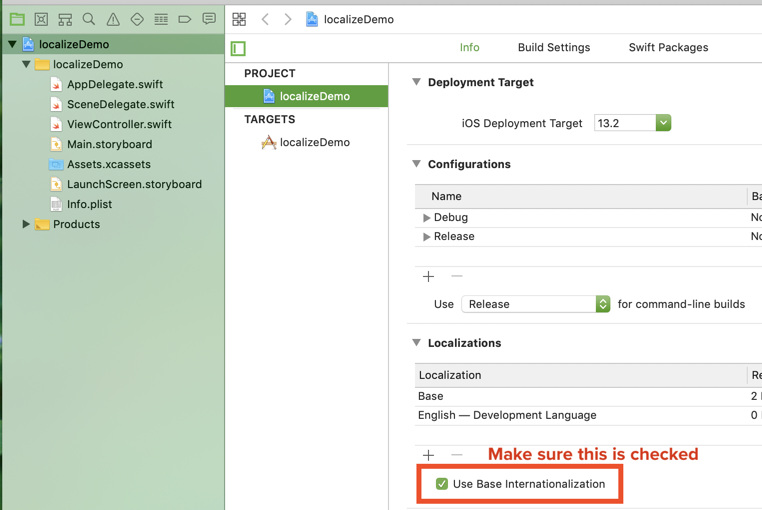Select the English — Development Language row
This screenshot has width=762, height=510.
click(588, 415)
